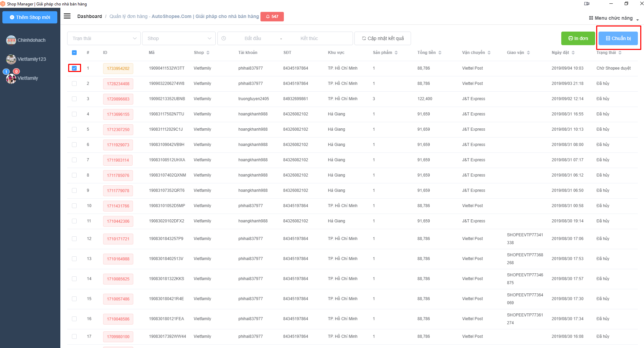Image resolution: width=644 pixels, height=348 pixels.
Task: Click the Chinhdohach shop avatar
Action: [x=11, y=40]
